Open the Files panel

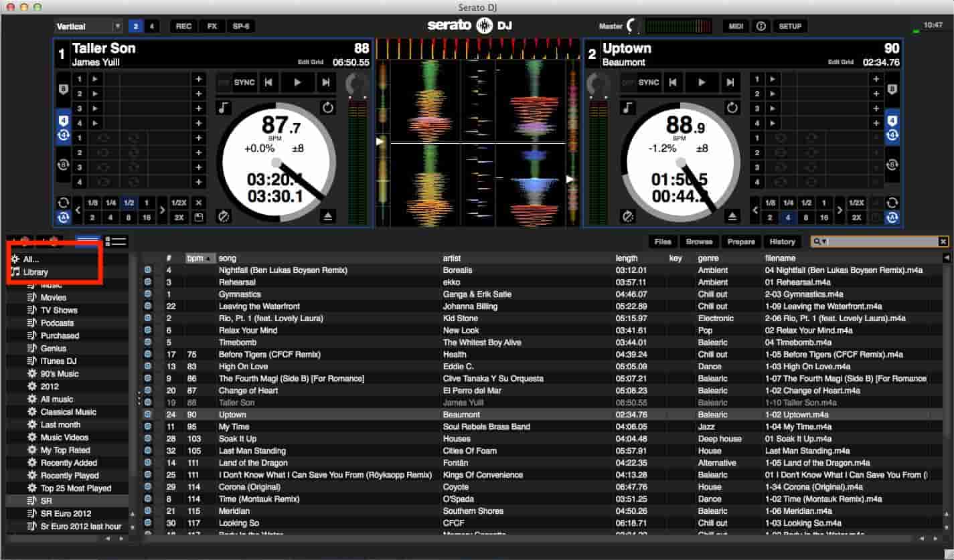pyautogui.click(x=663, y=242)
